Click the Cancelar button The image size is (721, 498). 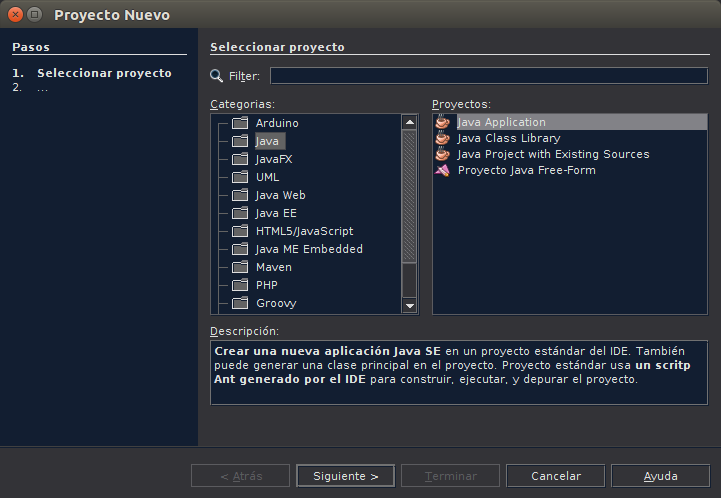click(x=555, y=476)
